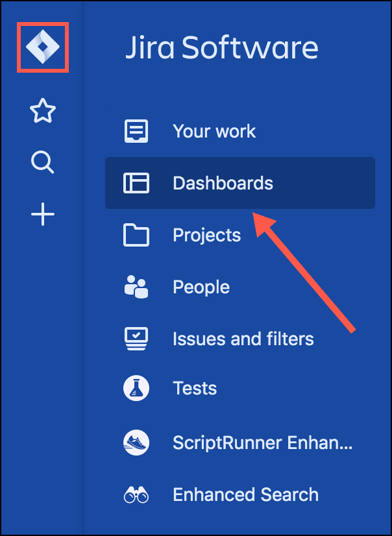
Task: Click the Your work inbox icon
Action: pos(136,131)
